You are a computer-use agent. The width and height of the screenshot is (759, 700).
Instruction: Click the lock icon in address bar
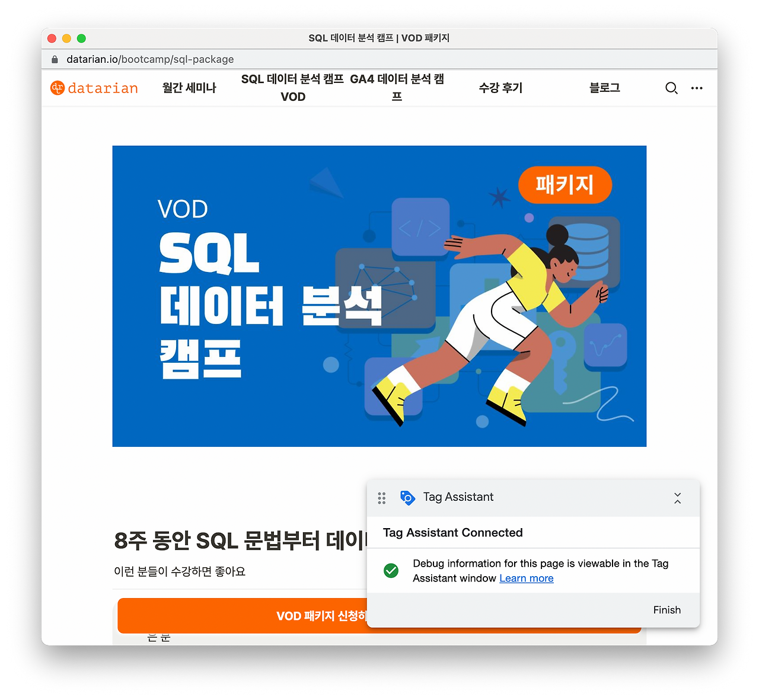(55, 59)
